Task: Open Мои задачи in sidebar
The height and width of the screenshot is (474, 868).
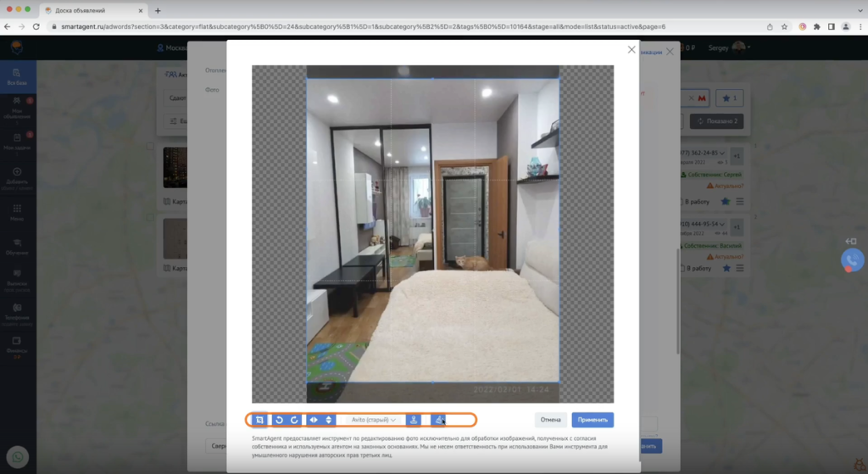Action: (17, 142)
